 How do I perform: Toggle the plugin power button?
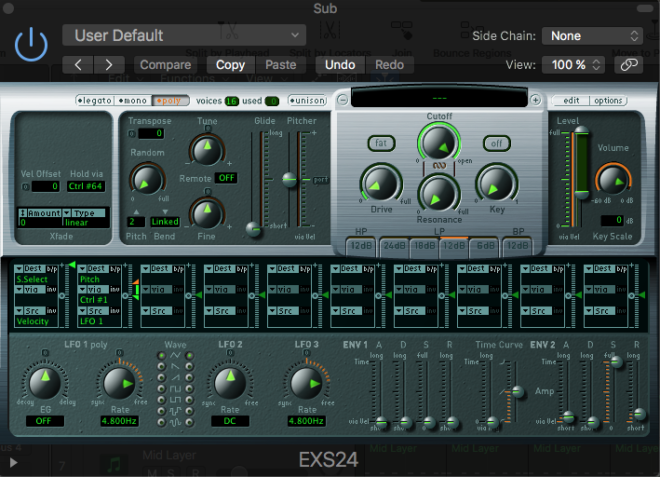(x=31, y=45)
